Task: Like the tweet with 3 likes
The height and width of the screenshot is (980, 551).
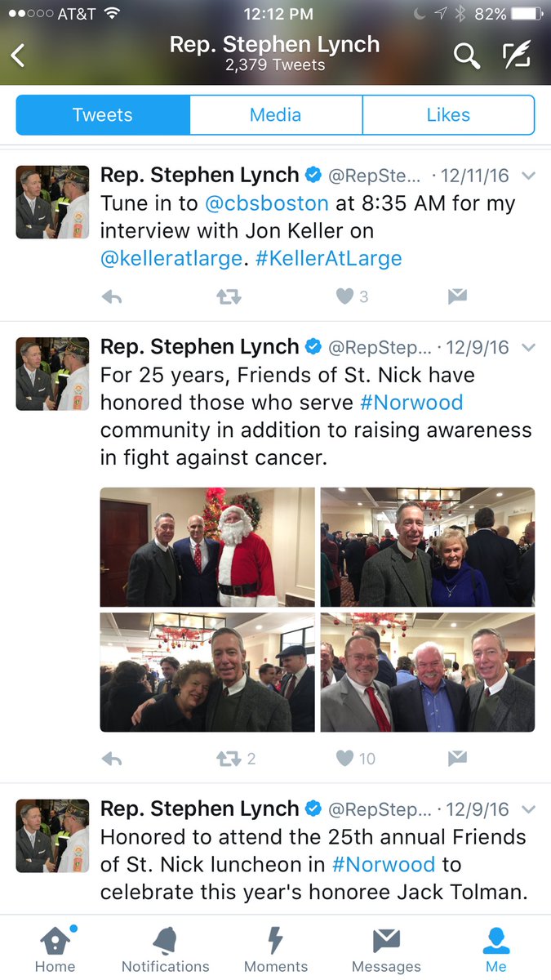Action: tap(345, 297)
